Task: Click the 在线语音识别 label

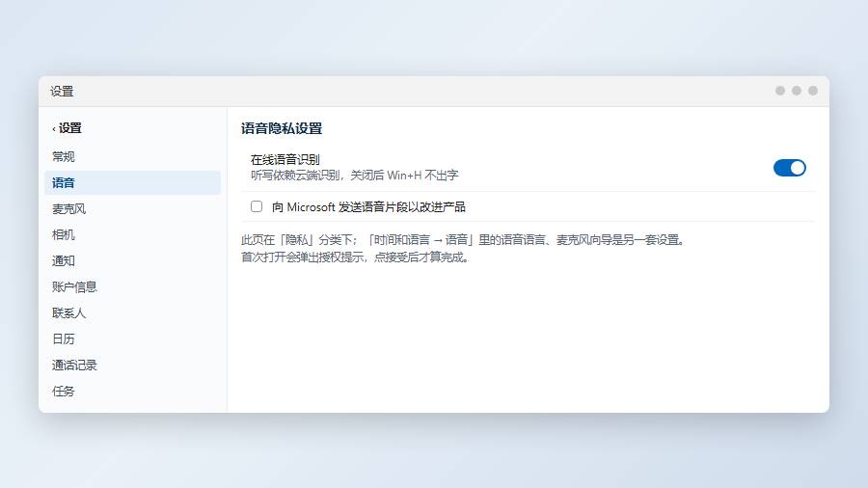Action: coord(285,160)
